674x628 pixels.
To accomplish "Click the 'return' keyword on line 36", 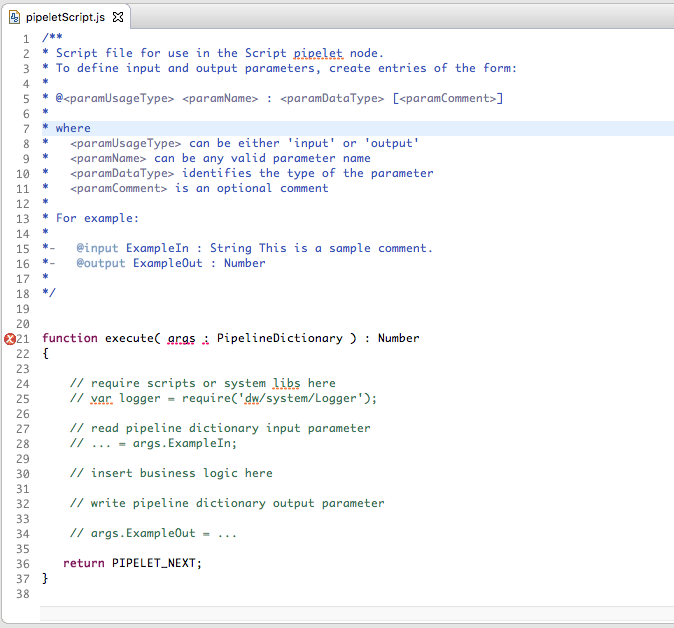I will click(x=83, y=563).
